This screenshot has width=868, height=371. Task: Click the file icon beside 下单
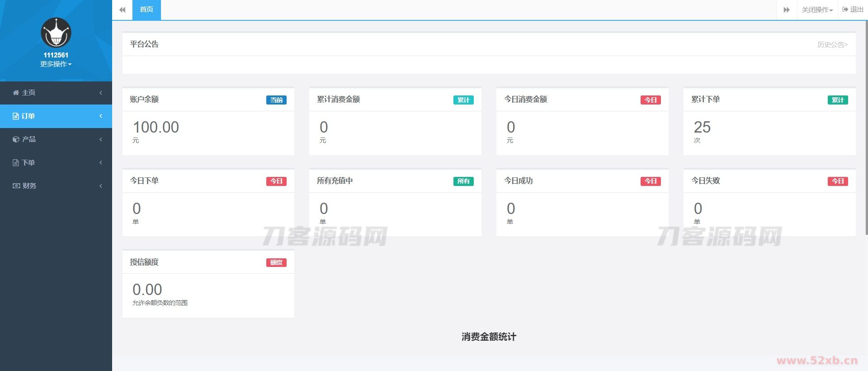pyautogui.click(x=16, y=163)
